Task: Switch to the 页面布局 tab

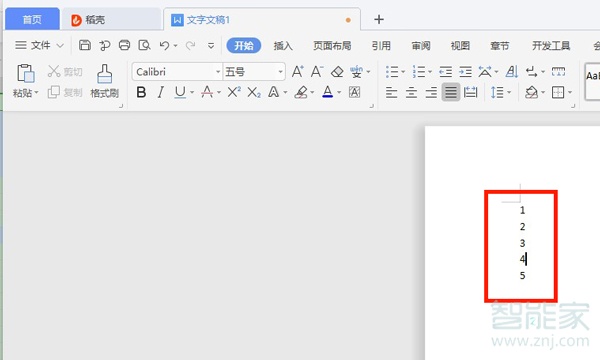Action: (x=332, y=46)
